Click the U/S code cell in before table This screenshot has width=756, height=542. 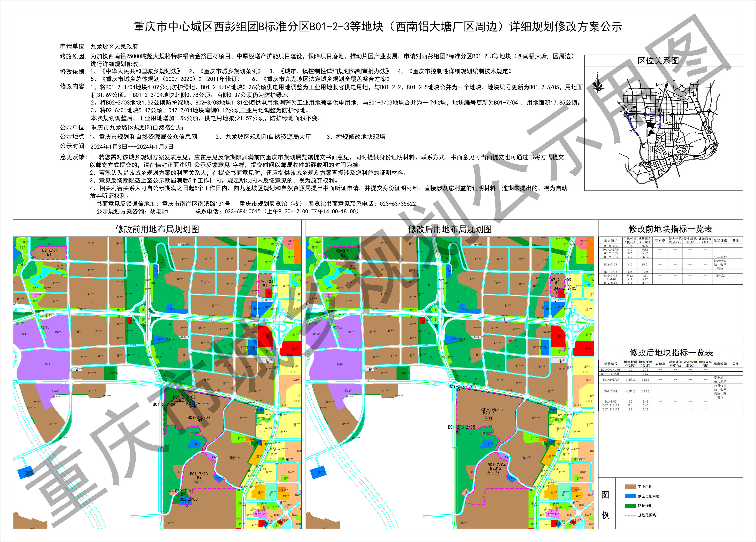coord(630,246)
